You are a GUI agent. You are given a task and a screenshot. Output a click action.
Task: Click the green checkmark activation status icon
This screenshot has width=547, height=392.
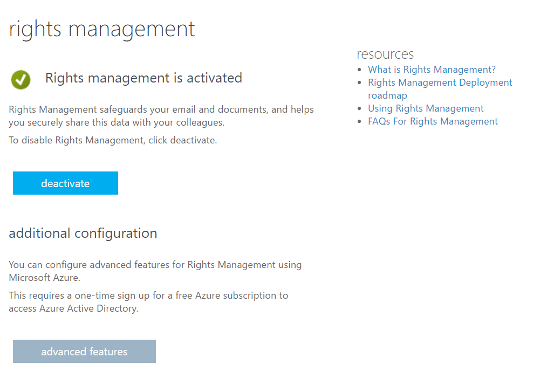pyautogui.click(x=20, y=80)
